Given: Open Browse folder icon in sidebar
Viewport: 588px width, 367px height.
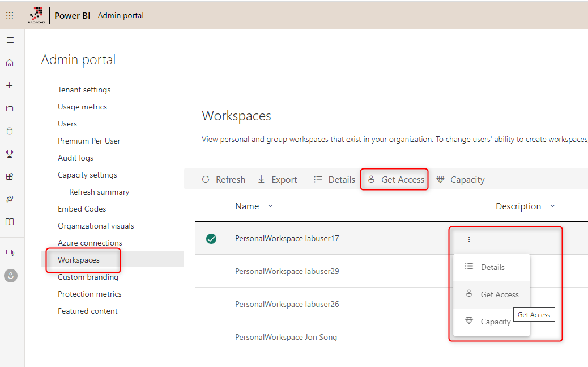Looking at the screenshot, I should tap(10, 108).
